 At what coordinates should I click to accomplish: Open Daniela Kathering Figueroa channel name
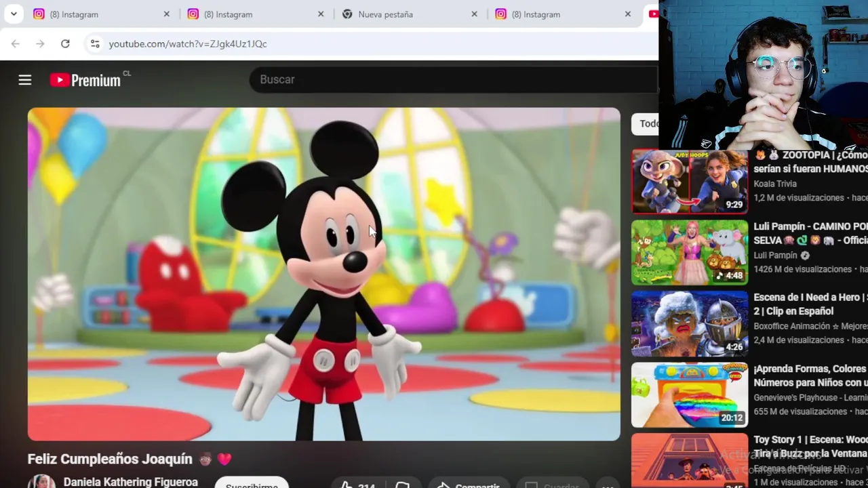(131, 482)
